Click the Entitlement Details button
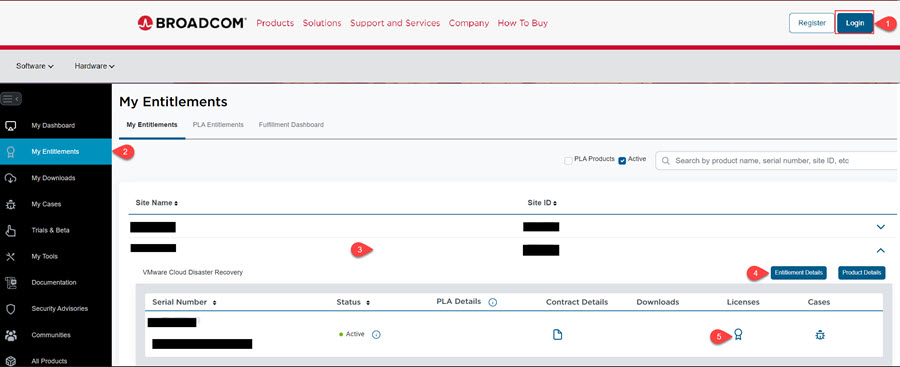 click(798, 273)
